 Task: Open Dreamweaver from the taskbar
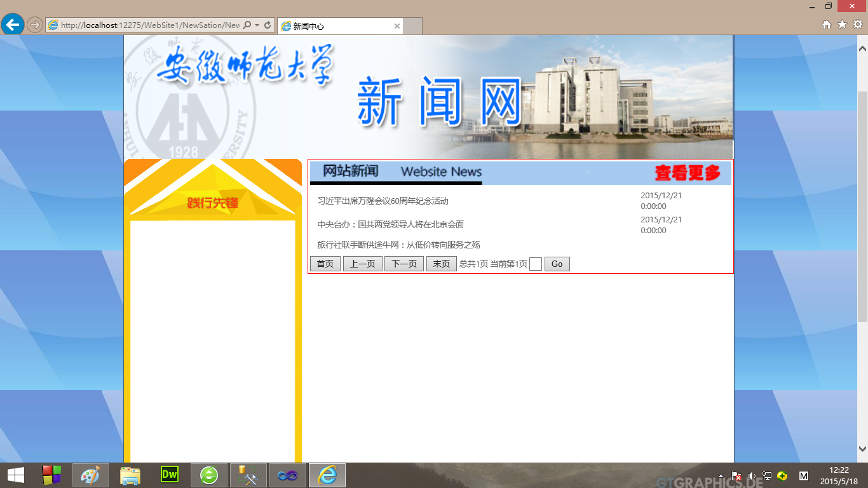[x=170, y=475]
